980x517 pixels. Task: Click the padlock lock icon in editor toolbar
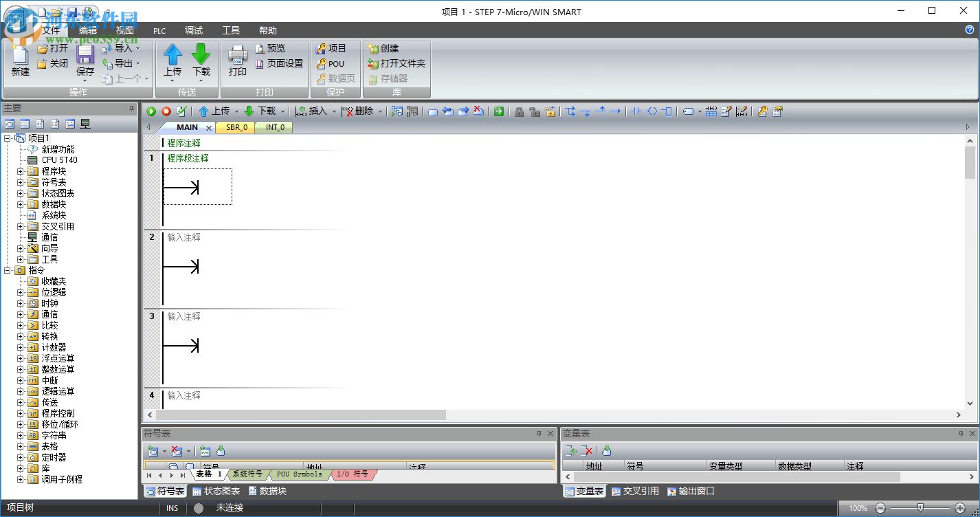[519, 111]
